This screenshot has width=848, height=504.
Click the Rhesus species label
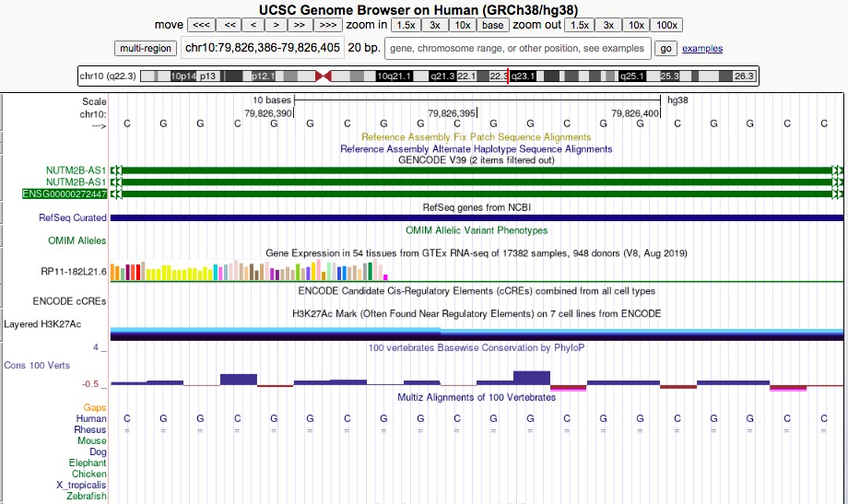click(x=89, y=429)
